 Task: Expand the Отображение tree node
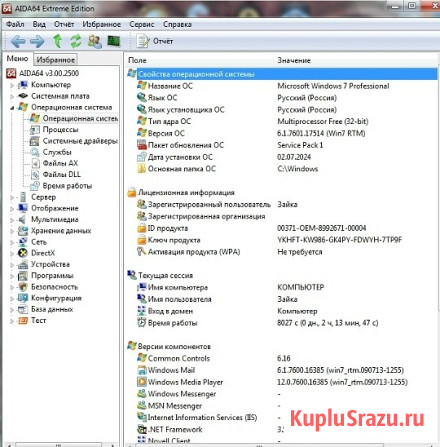12,209
